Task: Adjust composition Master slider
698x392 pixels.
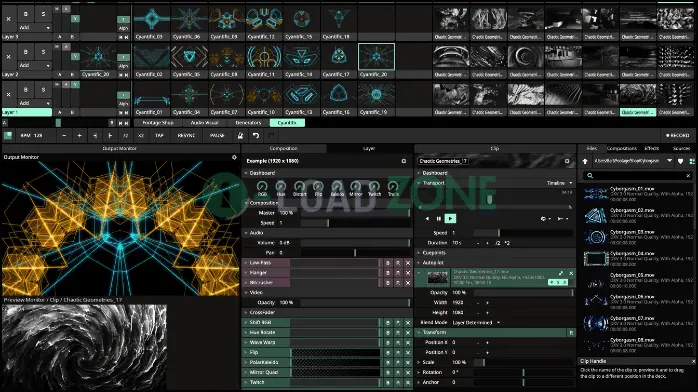Action: pos(355,213)
